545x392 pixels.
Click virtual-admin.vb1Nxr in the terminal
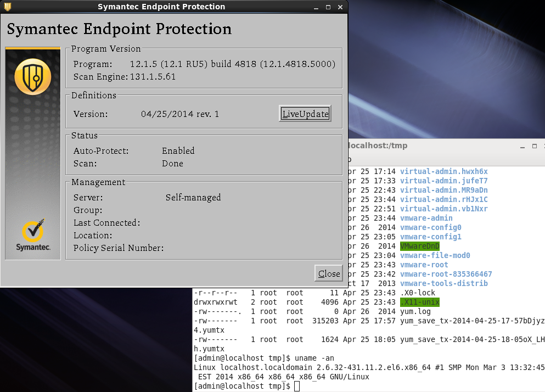444,209
